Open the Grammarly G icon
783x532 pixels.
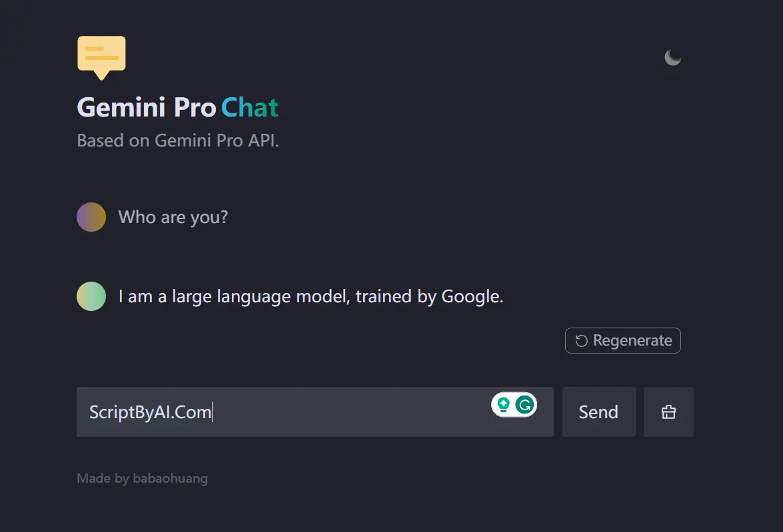click(x=526, y=404)
